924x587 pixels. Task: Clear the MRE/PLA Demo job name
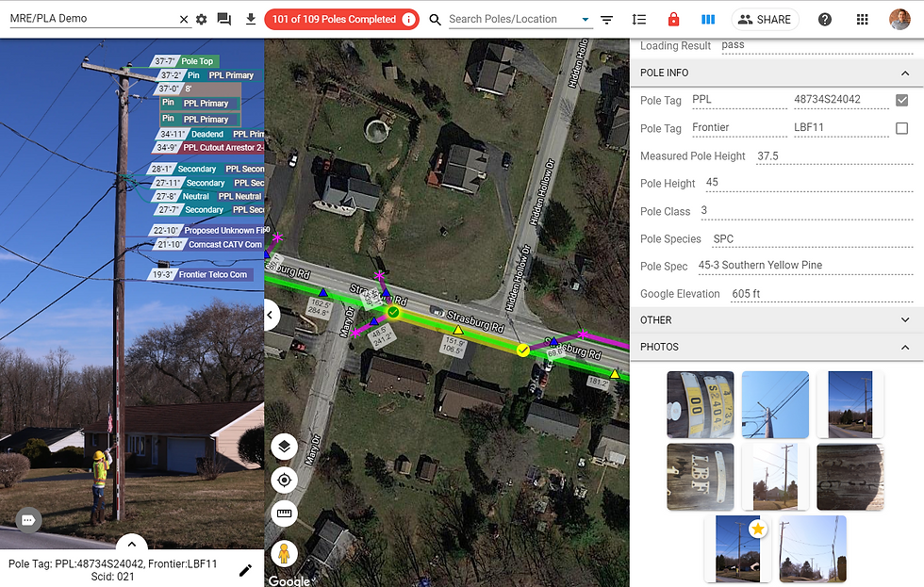click(x=184, y=20)
